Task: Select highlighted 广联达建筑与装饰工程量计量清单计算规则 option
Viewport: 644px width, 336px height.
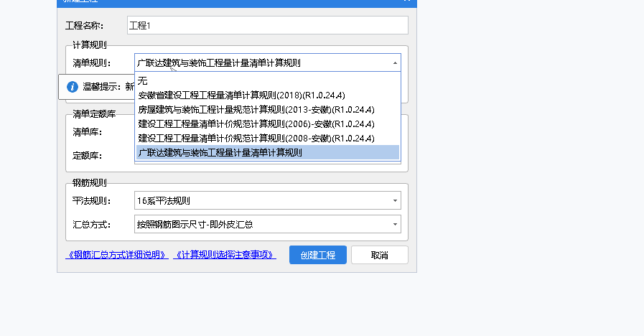Action: coord(267,152)
